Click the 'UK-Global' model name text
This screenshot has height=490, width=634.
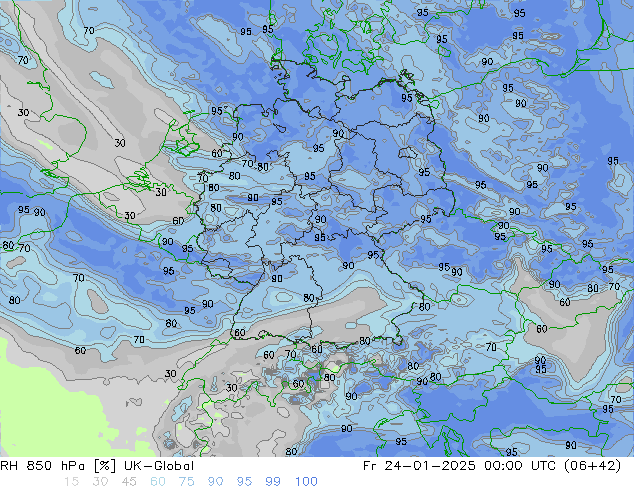click(x=159, y=466)
